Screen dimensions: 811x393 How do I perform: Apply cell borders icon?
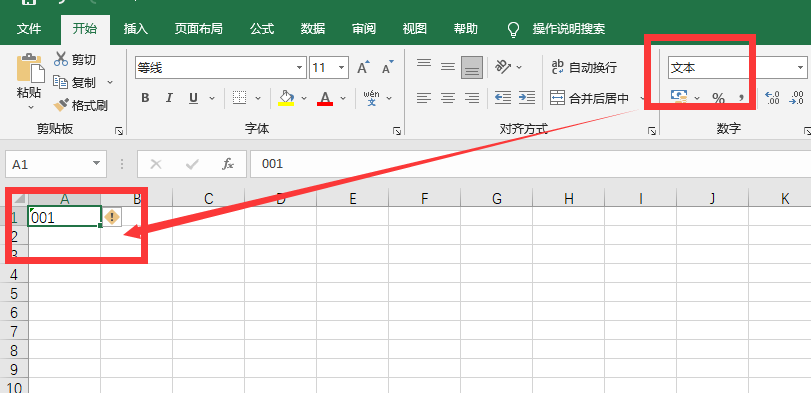pos(239,98)
